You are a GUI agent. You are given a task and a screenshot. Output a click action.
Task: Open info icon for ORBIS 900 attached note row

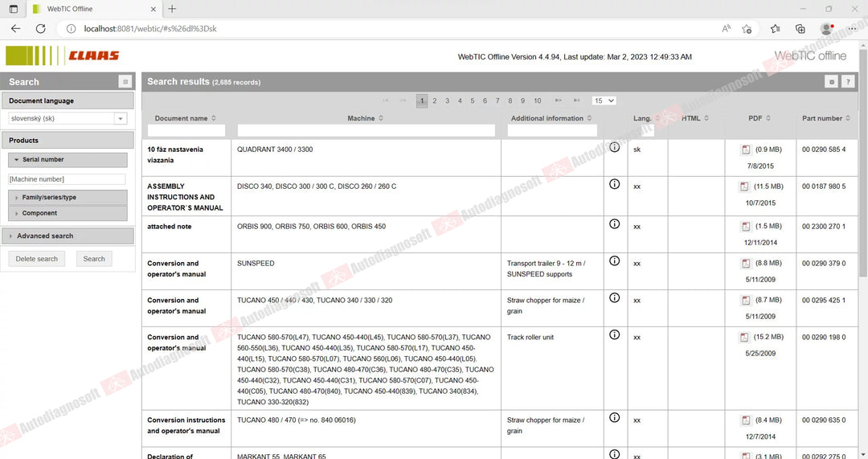615,224
